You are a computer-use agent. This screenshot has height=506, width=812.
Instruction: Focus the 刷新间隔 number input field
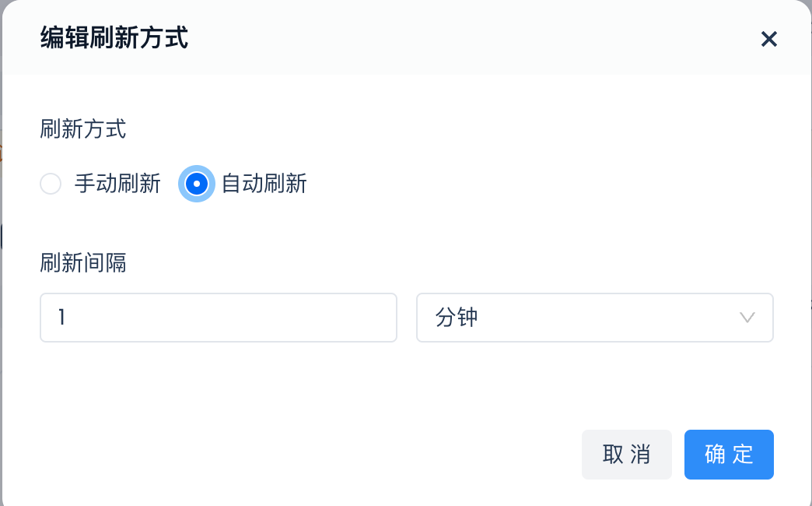point(219,318)
